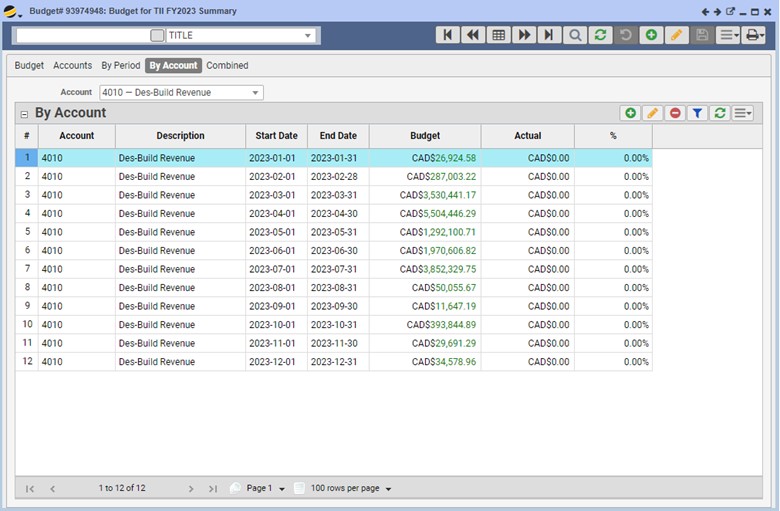780x511 pixels.
Task: Click the magnifier search icon
Action: [575, 35]
